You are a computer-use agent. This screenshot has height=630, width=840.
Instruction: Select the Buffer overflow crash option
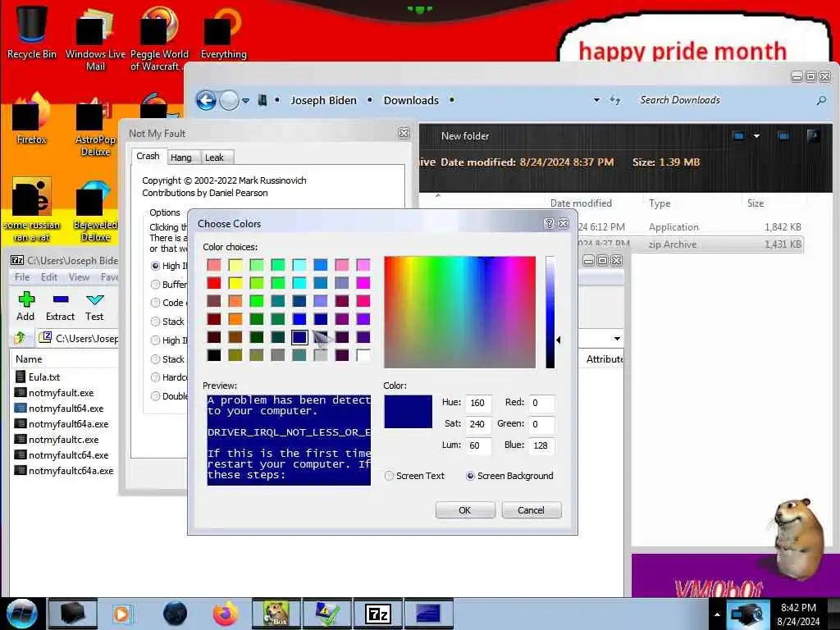coord(155,285)
